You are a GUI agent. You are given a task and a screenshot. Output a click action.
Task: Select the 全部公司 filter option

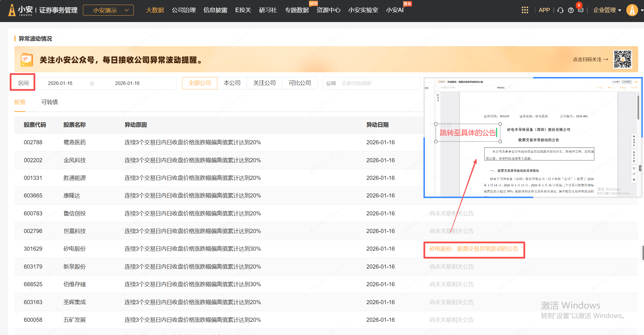point(200,83)
